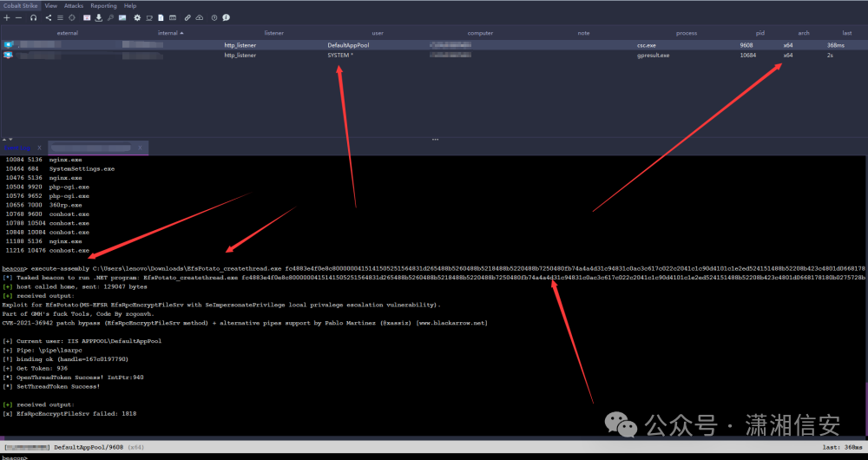The image size is (868, 460).
Task: Click the down arrow pane expand control
Action: pyautogui.click(x=10, y=140)
